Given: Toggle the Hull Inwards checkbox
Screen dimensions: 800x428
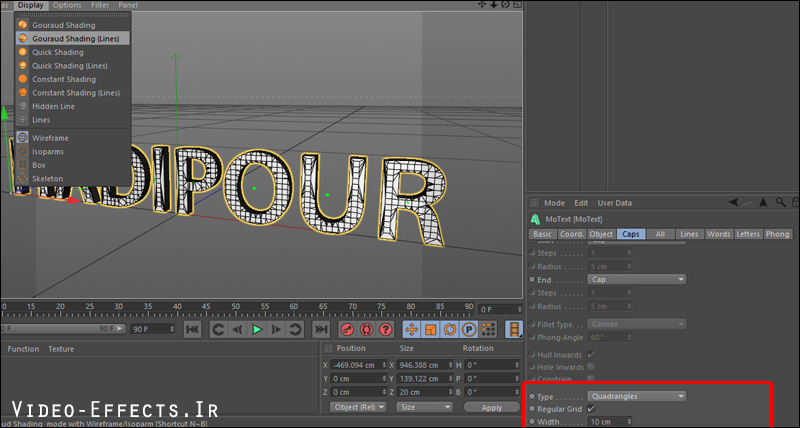Looking at the screenshot, I should coord(591,355).
